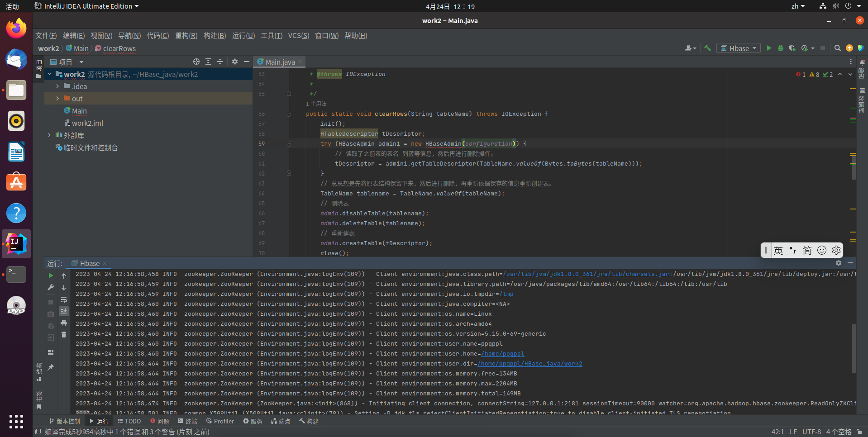The width and height of the screenshot is (868, 437).
Task: Collapse the work2 root folder
Action: coord(49,74)
